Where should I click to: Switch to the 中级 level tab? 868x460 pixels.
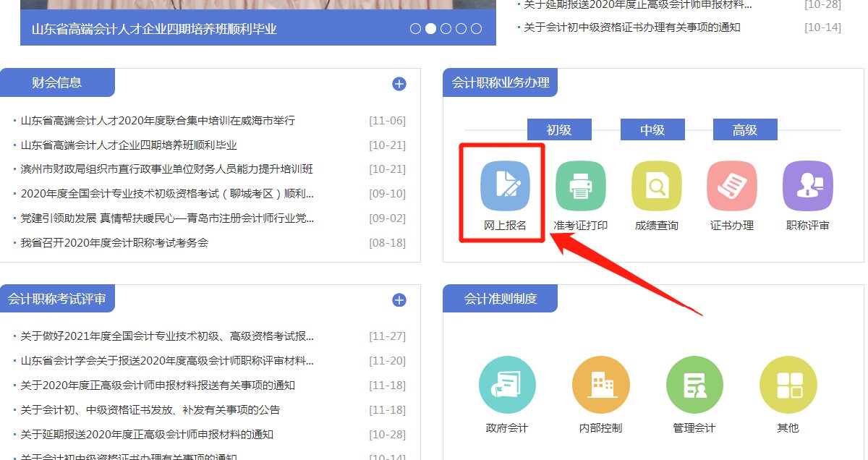point(652,130)
